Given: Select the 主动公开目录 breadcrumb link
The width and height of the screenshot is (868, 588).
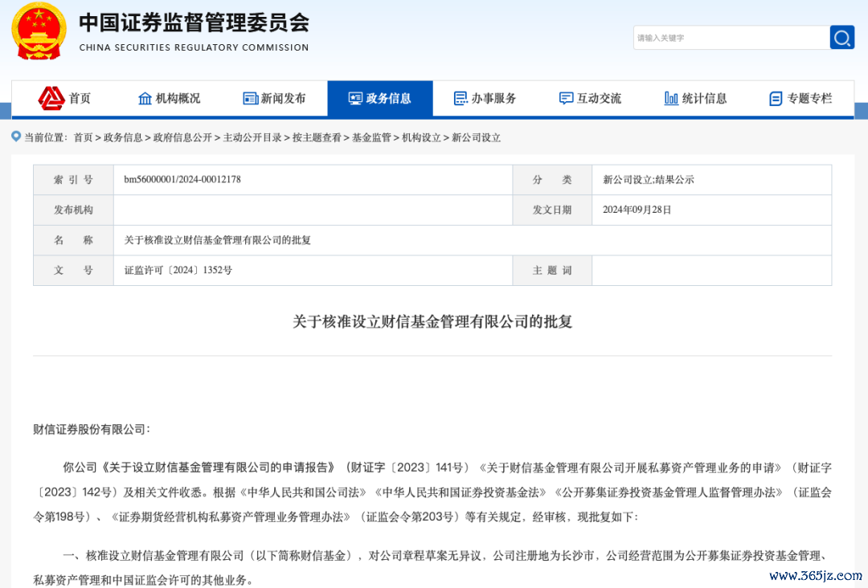Looking at the screenshot, I should pos(252,137).
